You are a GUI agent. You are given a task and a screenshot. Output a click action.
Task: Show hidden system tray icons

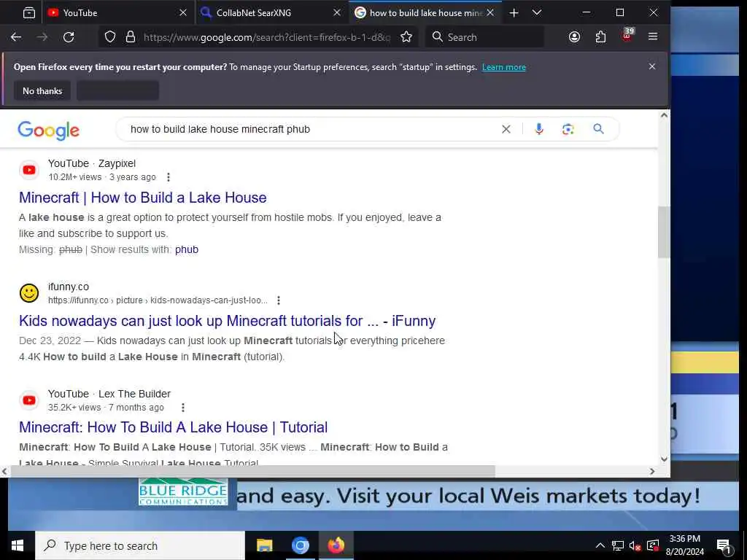coord(600,545)
